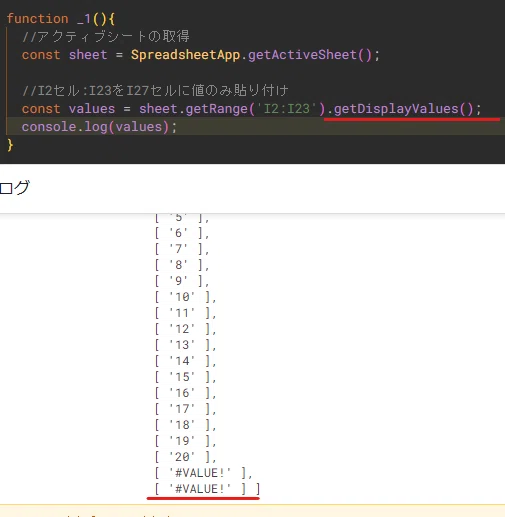Click log row '9'
This screenshot has width=505, height=517.
coord(182,281)
